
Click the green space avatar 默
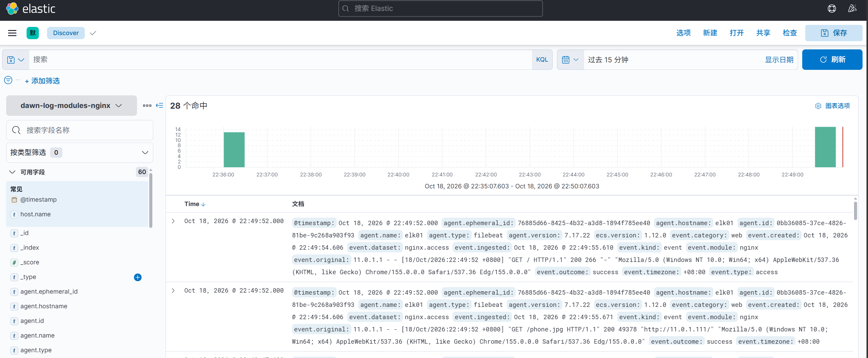pyautogui.click(x=33, y=33)
